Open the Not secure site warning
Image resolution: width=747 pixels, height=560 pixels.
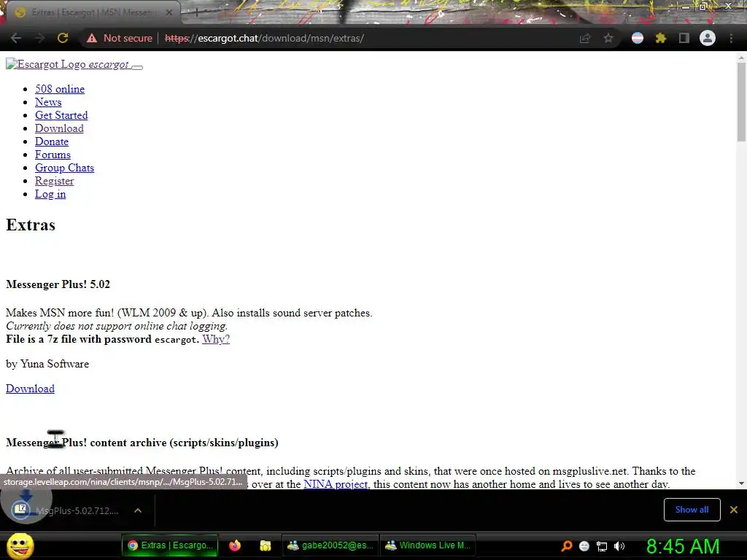(119, 38)
